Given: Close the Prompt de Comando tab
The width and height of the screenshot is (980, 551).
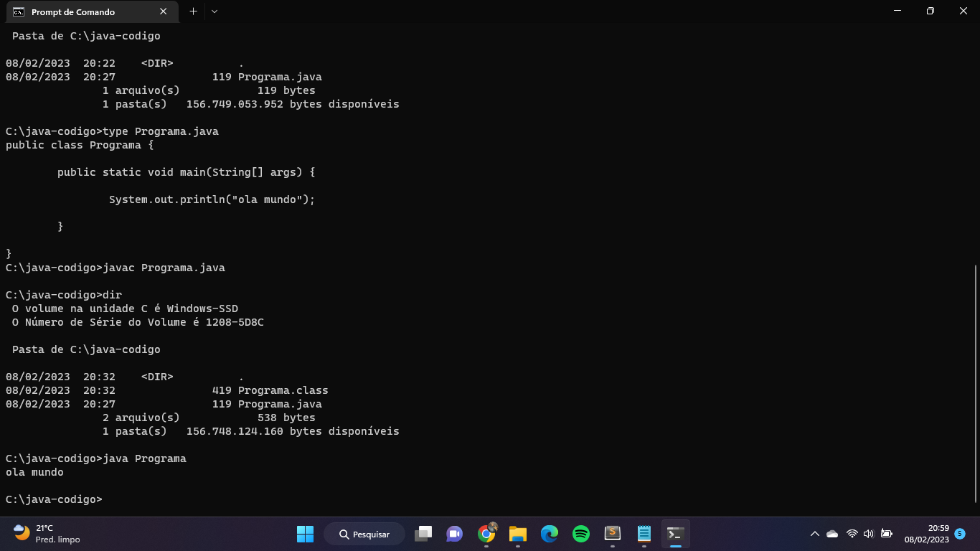Looking at the screenshot, I should tap(164, 11).
